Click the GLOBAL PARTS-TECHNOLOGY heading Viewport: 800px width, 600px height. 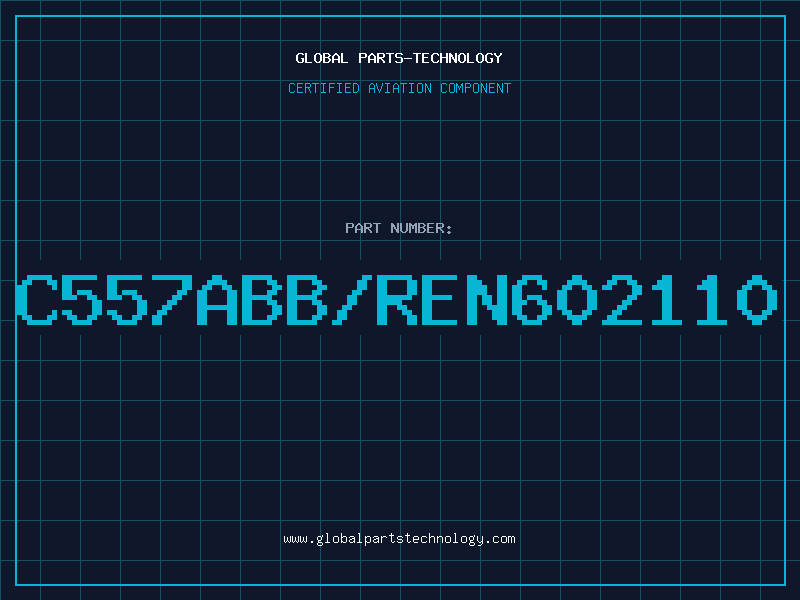point(399,58)
